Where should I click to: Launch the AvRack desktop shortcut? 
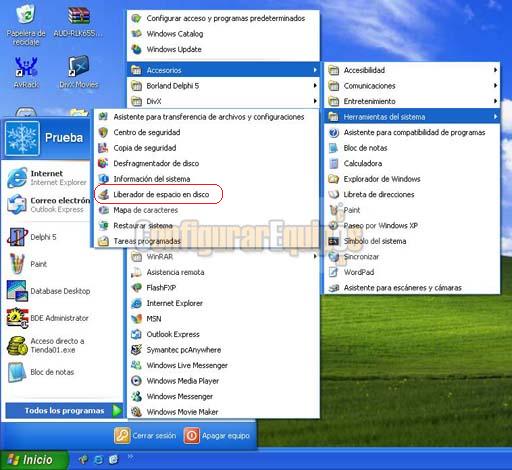[26, 72]
